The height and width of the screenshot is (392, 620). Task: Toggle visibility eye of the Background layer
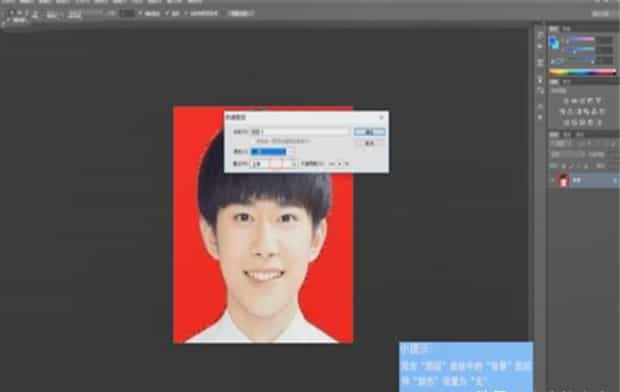tap(553, 180)
